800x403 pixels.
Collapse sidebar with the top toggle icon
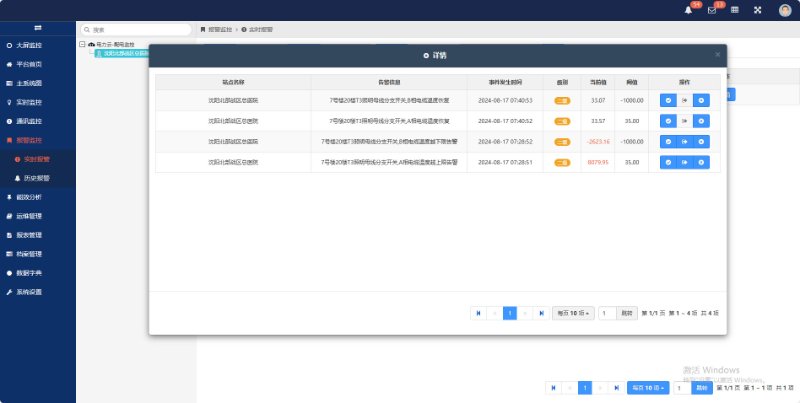pyautogui.click(x=37, y=28)
